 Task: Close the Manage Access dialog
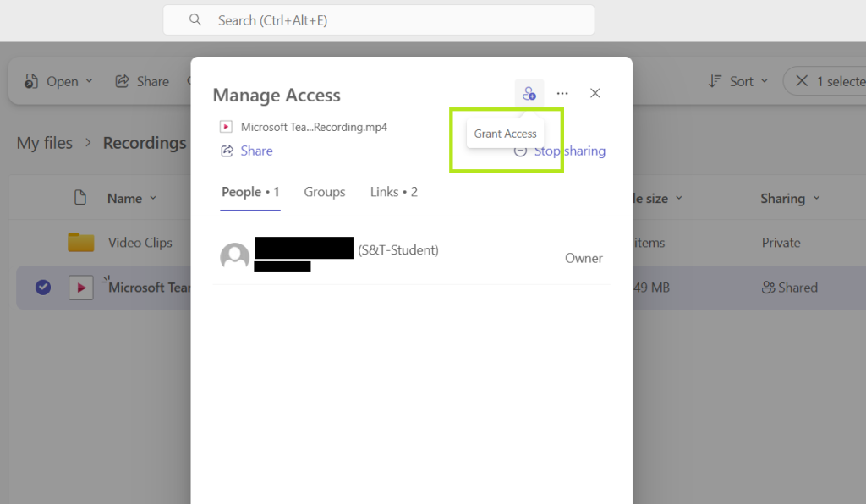pos(595,94)
